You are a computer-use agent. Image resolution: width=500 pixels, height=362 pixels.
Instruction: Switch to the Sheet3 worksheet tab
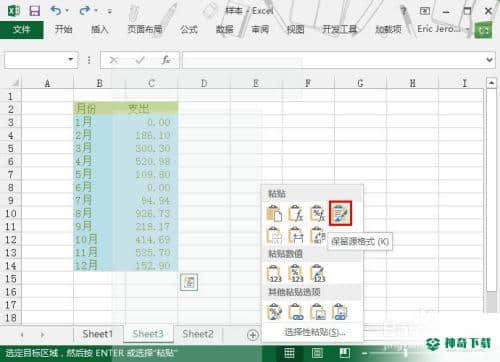point(148,334)
